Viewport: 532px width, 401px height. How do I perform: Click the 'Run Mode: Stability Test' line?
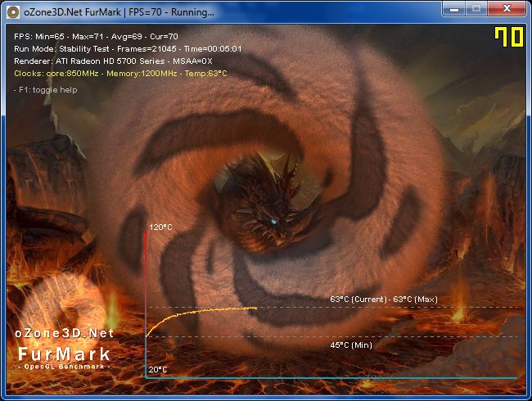[x=128, y=49]
